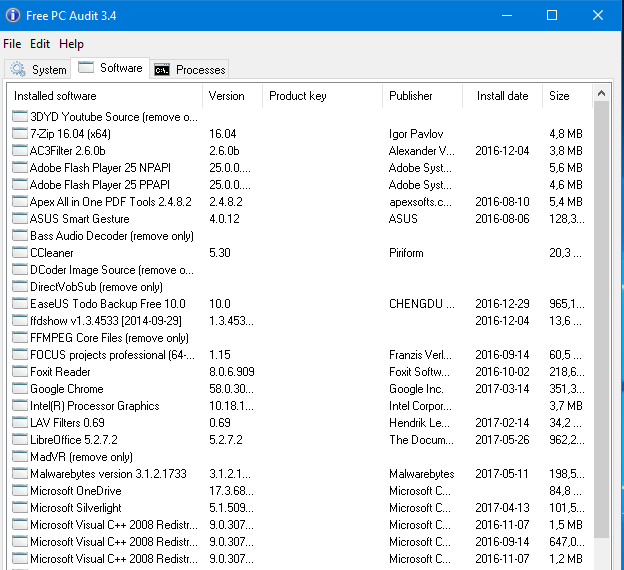
Task: Click the icon beside CCleaner entry
Action: 20,252
